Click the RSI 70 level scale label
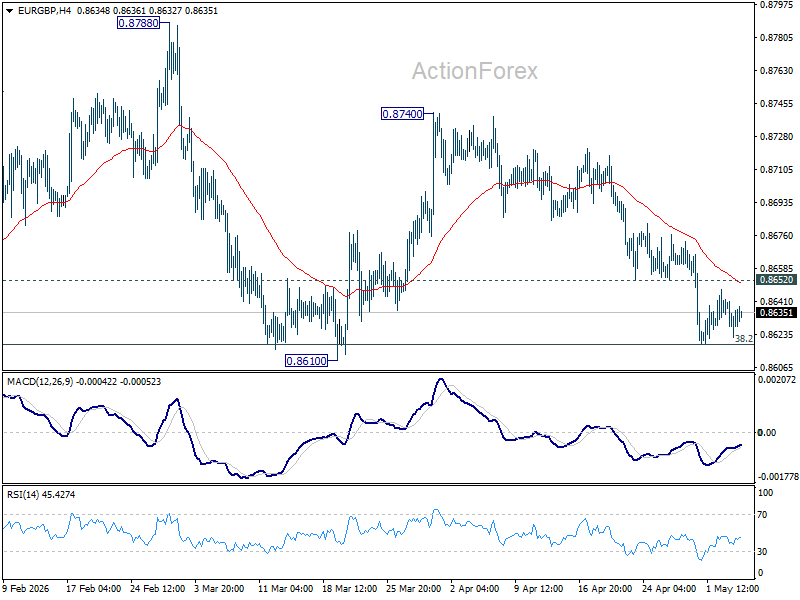800x600 pixels. [762, 515]
